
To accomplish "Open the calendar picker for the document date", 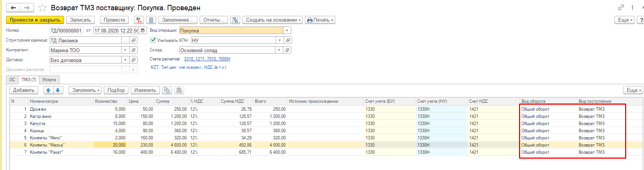I will coord(143,31).
